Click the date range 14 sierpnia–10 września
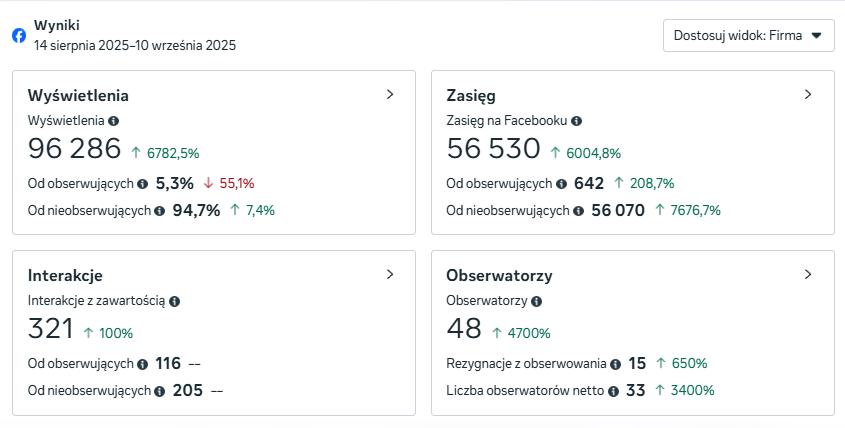Screen dimensions: 845x428 [135, 45]
